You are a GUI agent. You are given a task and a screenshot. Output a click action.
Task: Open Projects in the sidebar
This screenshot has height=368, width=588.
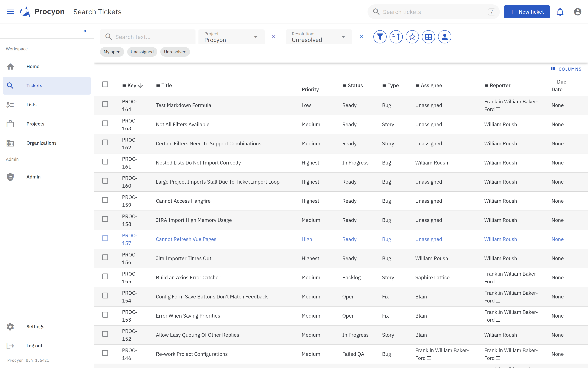47,124
